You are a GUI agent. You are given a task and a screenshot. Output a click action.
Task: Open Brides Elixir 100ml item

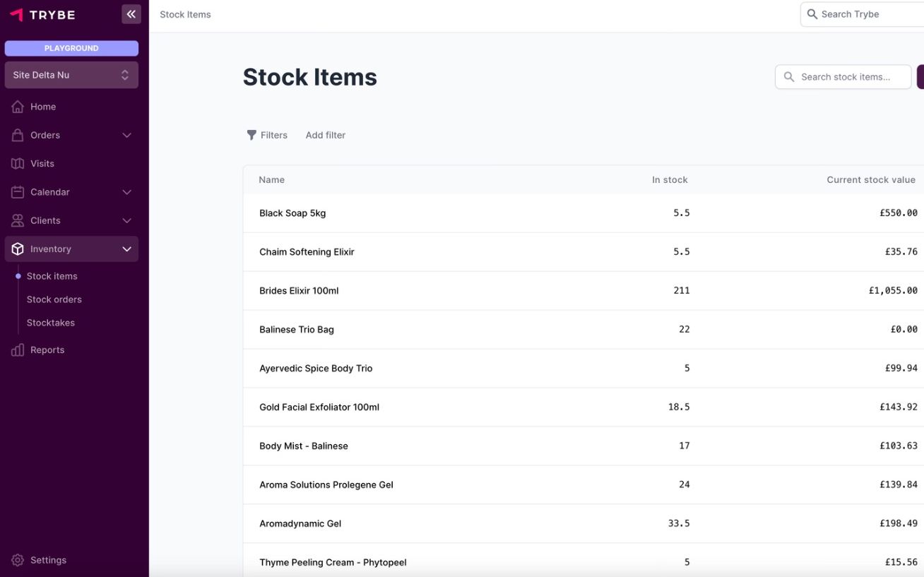coord(299,290)
